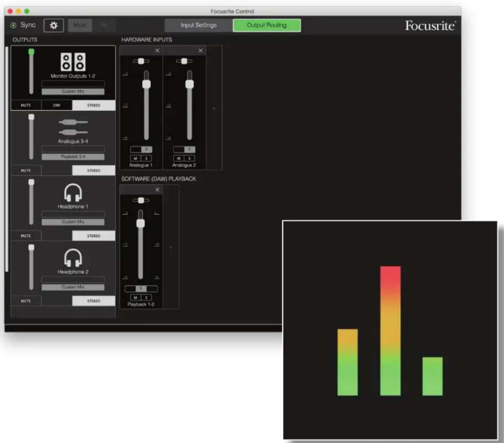Mute the Analogue 1 channel with M
Image resolution: width=504 pixels, height=443 pixels.
coord(135,158)
